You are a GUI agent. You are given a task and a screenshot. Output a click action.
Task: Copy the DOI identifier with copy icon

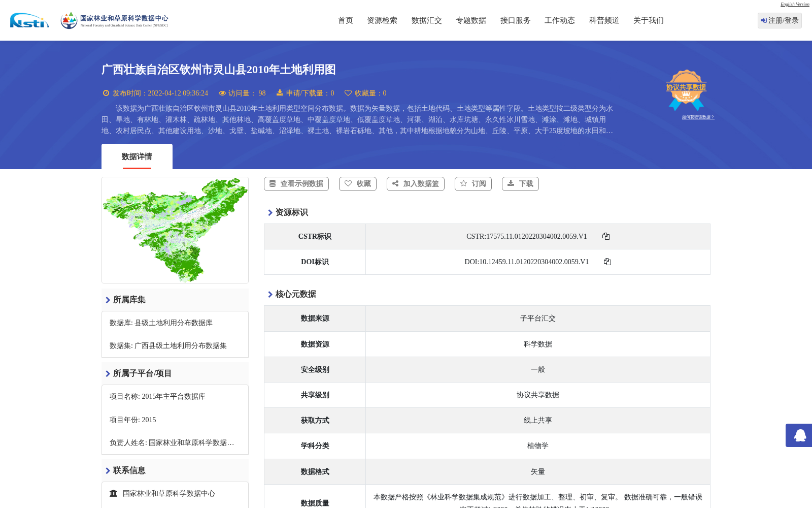(607, 262)
